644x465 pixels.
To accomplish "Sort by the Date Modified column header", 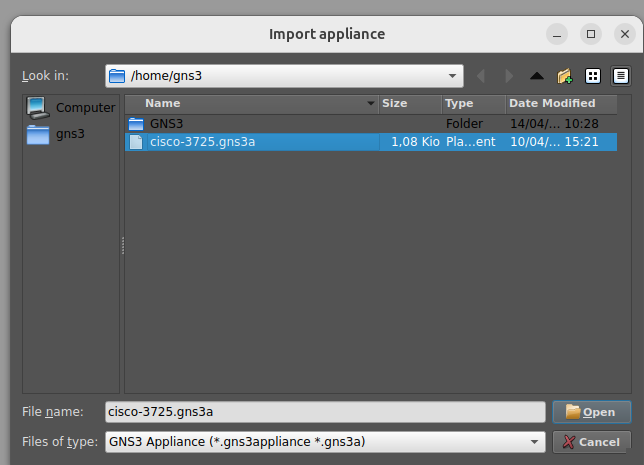I will pyautogui.click(x=561, y=104).
